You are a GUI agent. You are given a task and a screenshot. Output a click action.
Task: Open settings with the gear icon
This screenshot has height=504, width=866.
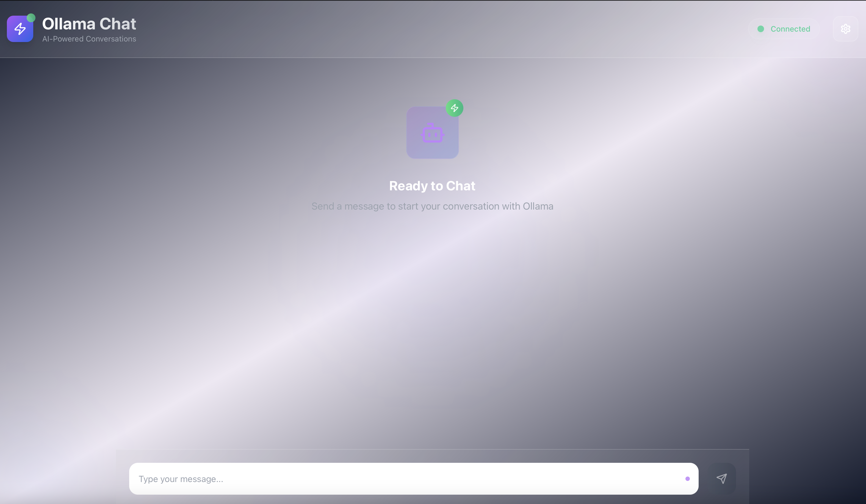[845, 29]
